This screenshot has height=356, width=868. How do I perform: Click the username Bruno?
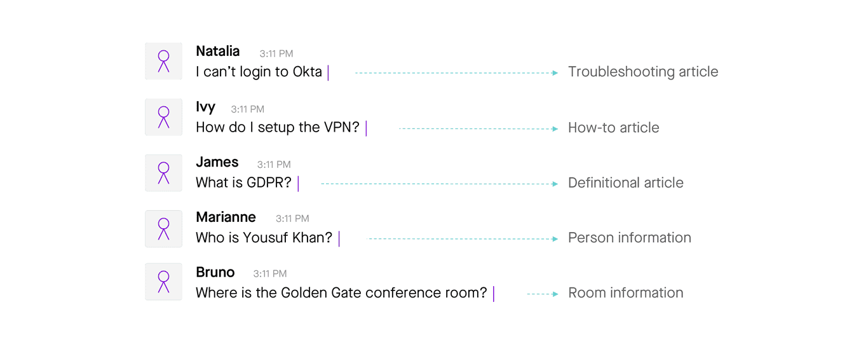tap(215, 273)
